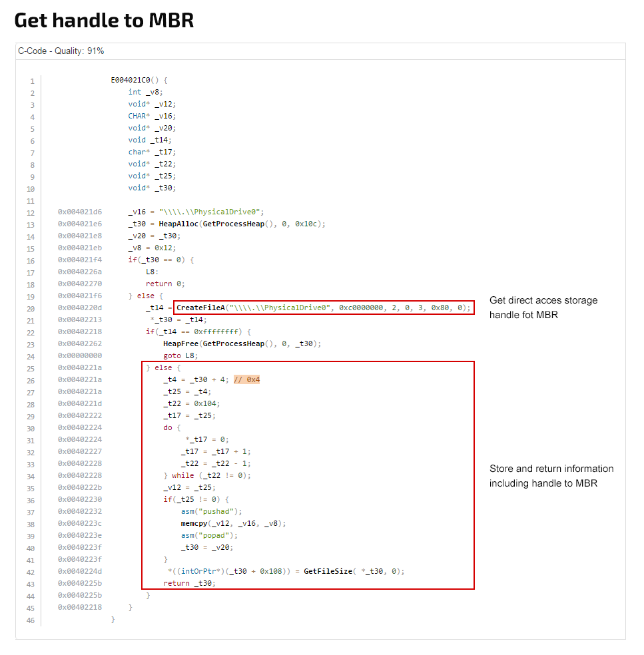Click the memcpy(_v12, _v16, _v8) line
The image size is (644, 655).
click(233, 523)
